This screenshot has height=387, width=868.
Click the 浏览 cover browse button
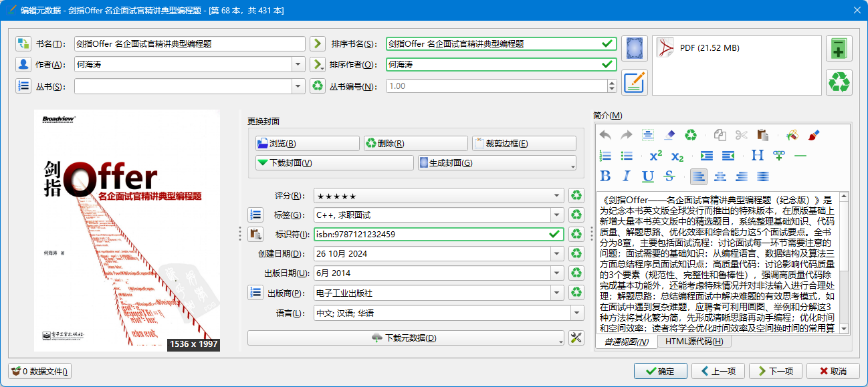[x=307, y=144]
